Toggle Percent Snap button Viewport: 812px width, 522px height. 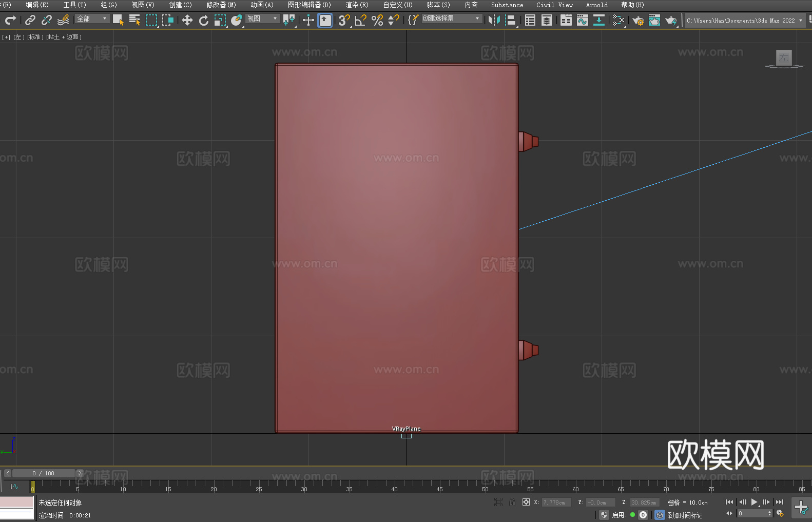pyautogui.click(x=377, y=20)
